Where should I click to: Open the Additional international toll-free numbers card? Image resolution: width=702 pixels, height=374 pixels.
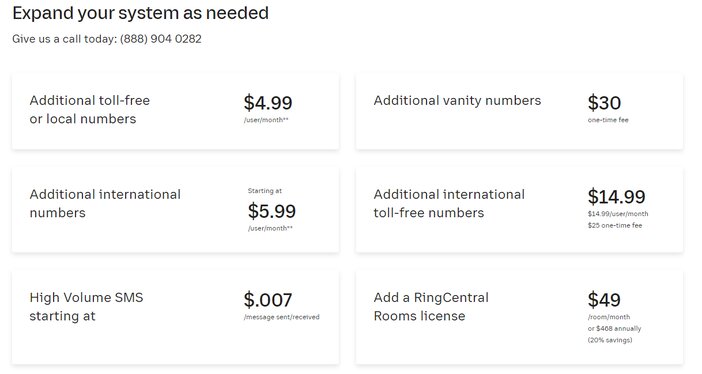pyautogui.click(x=519, y=210)
